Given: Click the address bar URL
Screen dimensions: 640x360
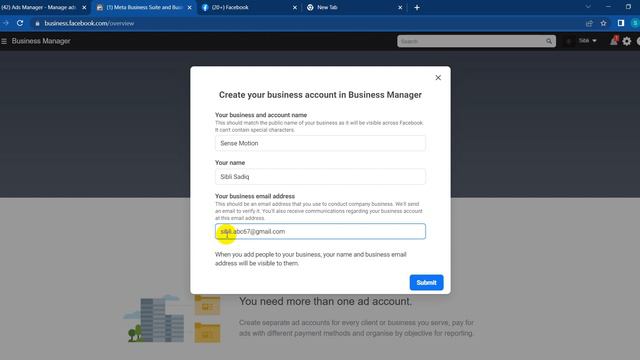Looking at the screenshot, I should click(x=89, y=23).
